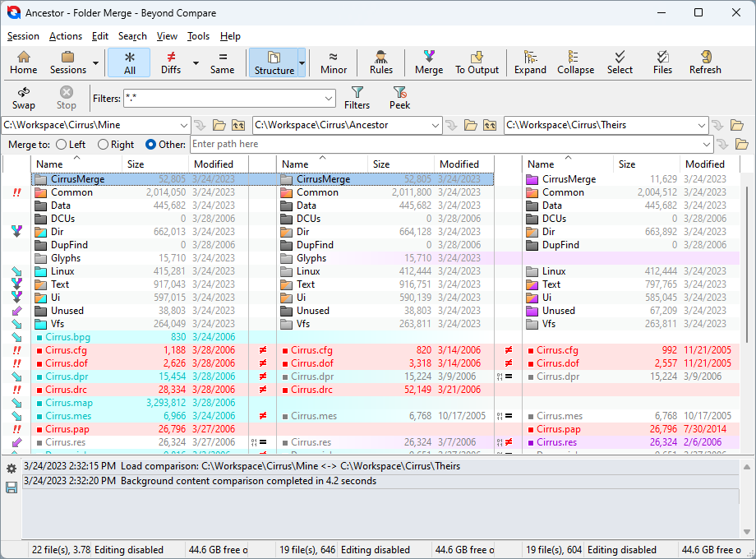The width and height of the screenshot is (756, 559).
Task: Select the Merge toolbar icon
Action: 428,62
